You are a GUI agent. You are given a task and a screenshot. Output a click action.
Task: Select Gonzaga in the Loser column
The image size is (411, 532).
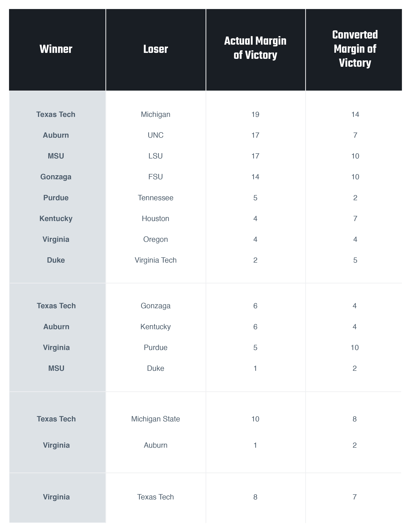click(x=156, y=306)
